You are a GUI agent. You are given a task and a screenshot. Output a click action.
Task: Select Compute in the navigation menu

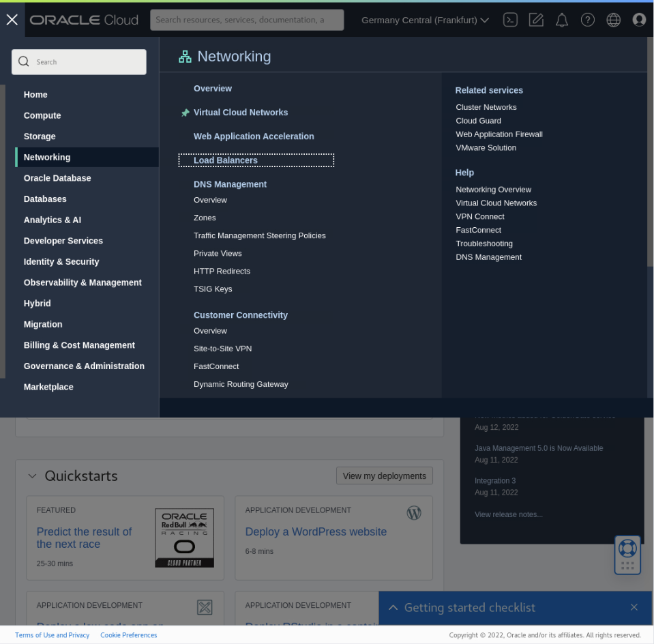pyautogui.click(x=42, y=115)
